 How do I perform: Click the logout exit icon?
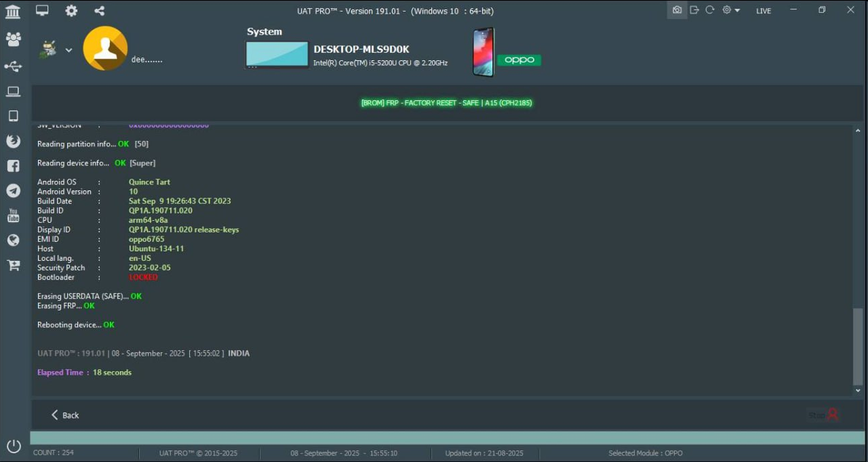point(694,10)
